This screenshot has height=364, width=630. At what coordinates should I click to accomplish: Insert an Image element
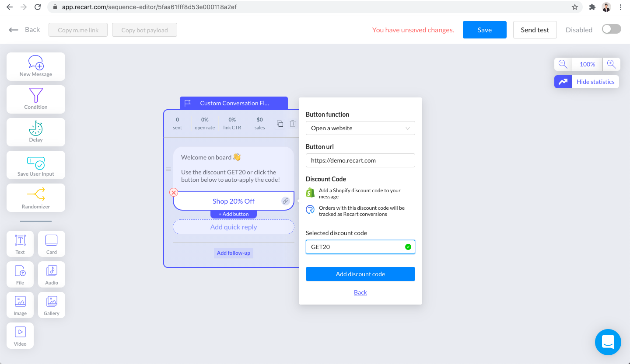coord(20,305)
